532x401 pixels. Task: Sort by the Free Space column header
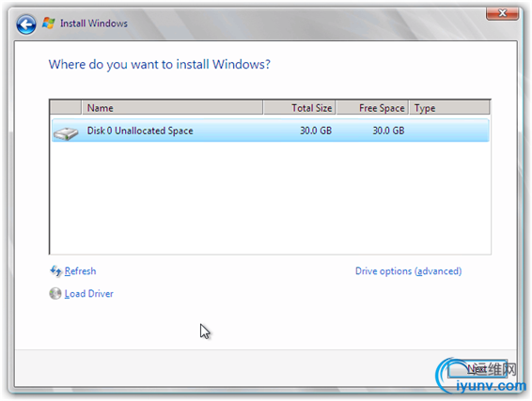[x=372, y=108]
